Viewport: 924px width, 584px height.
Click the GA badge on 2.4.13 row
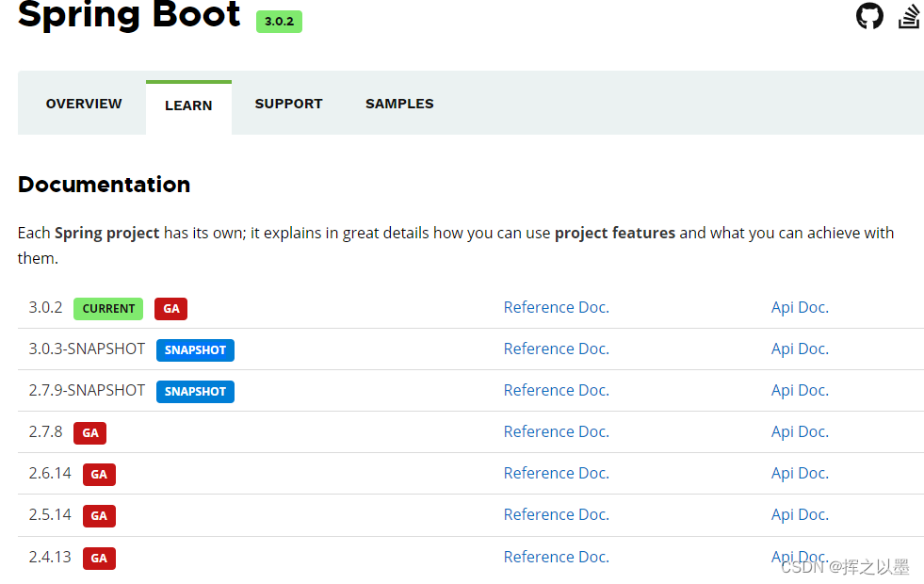[99, 558]
